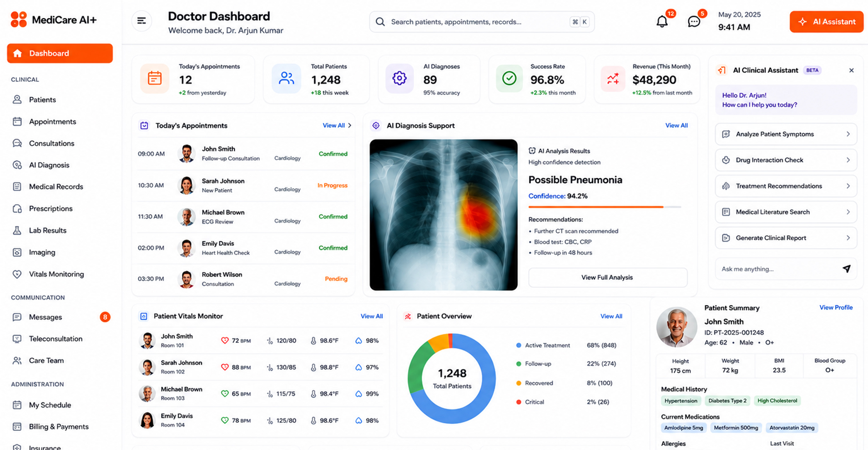Select the Total Patients people icon
868x450 pixels.
pos(286,78)
